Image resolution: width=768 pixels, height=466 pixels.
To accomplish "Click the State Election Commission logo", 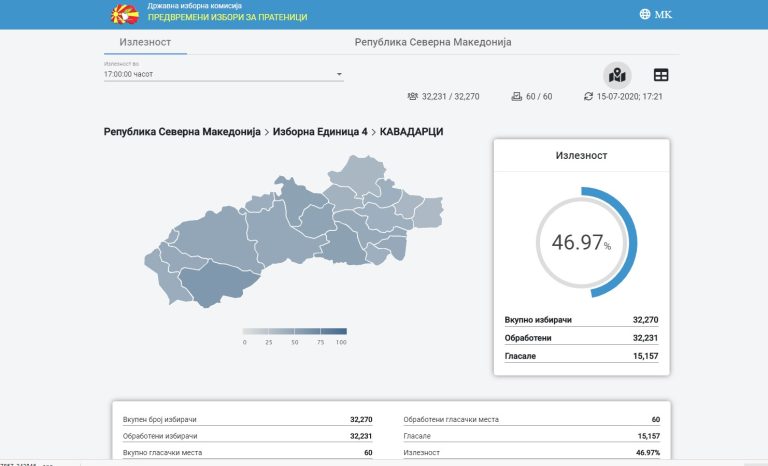I will pos(125,14).
